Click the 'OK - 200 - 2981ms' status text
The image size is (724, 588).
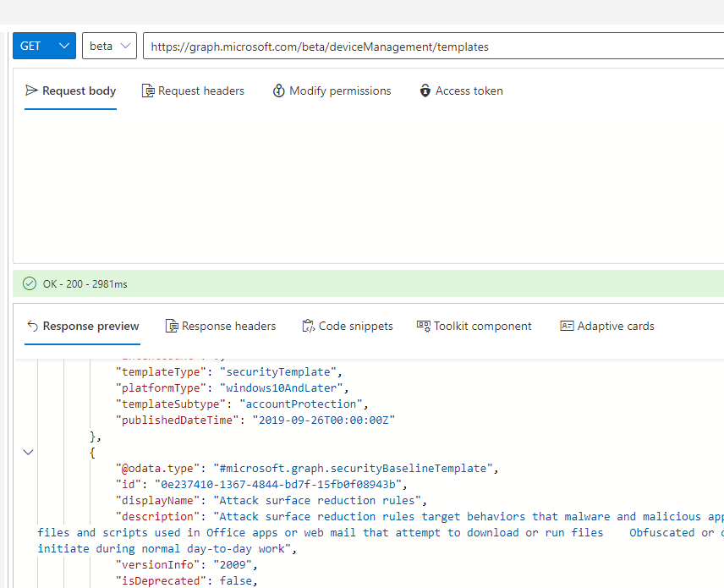[x=85, y=284]
